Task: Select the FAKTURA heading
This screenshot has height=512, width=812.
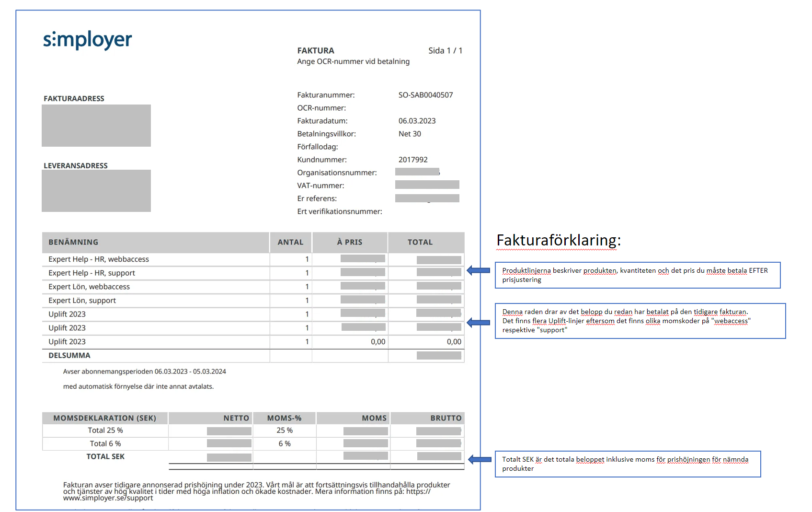Action: tap(316, 50)
